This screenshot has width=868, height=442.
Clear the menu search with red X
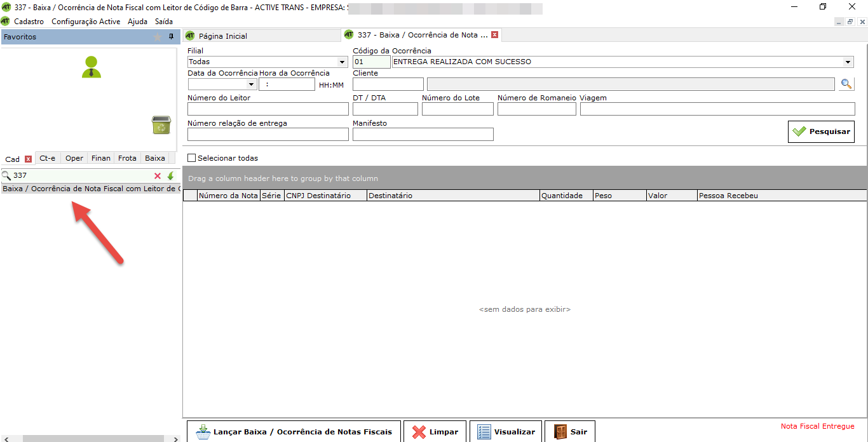click(158, 176)
